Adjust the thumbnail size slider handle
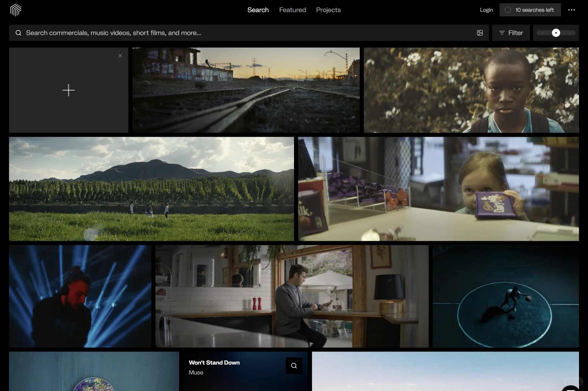 [556, 33]
